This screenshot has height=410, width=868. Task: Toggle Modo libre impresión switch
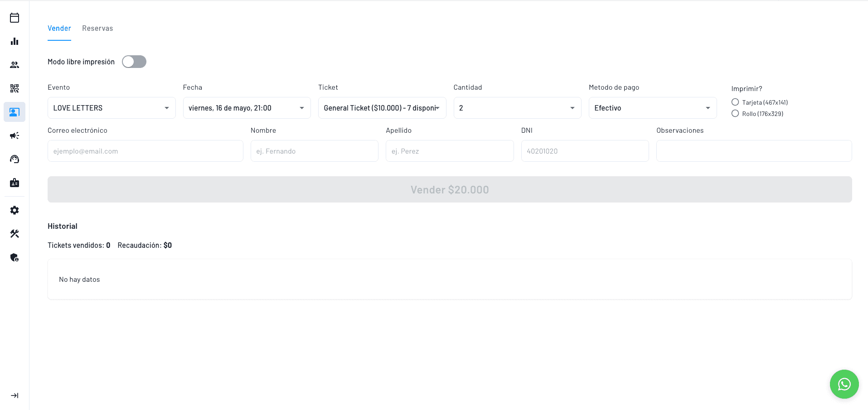[x=134, y=62]
